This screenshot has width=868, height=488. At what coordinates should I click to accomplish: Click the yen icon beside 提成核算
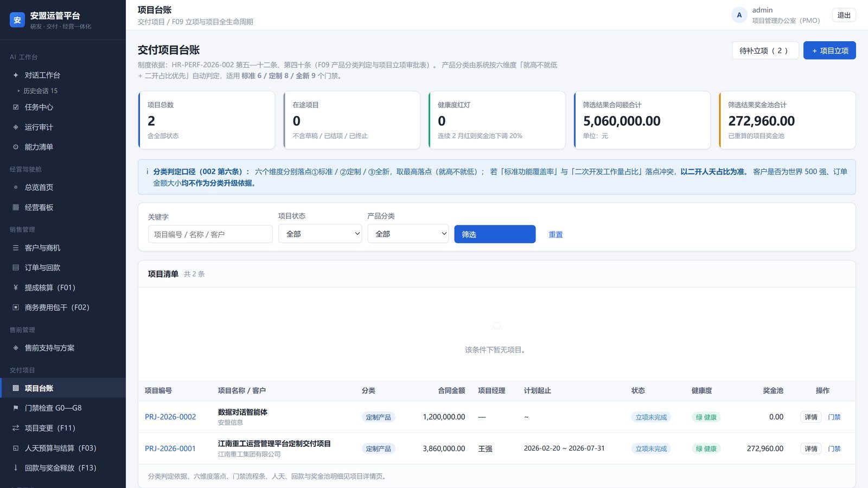pyautogui.click(x=16, y=287)
